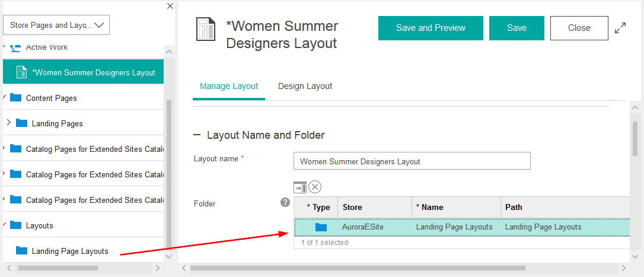Collapse the Layout Name and Folder section
The image size is (644, 277).
[197, 135]
